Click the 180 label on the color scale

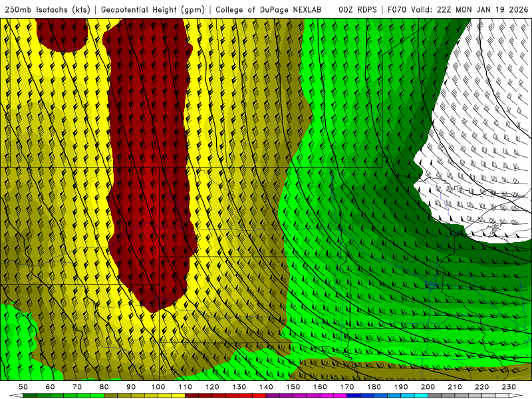pyautogui.click(x=374, y=387)
